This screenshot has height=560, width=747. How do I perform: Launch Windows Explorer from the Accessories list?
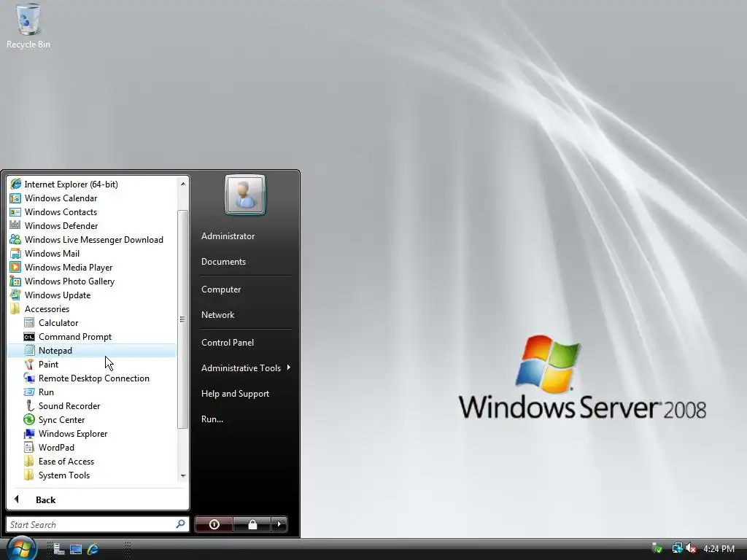(92, 433)
